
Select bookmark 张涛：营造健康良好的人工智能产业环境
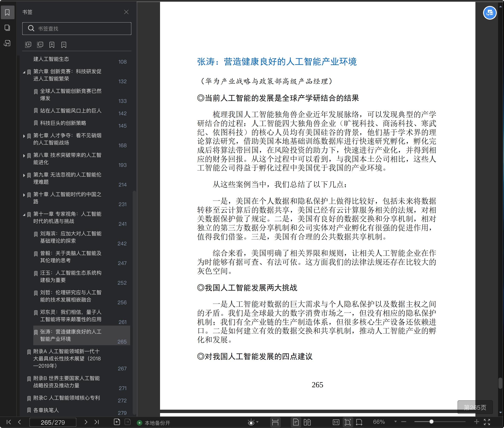(82, 335)
